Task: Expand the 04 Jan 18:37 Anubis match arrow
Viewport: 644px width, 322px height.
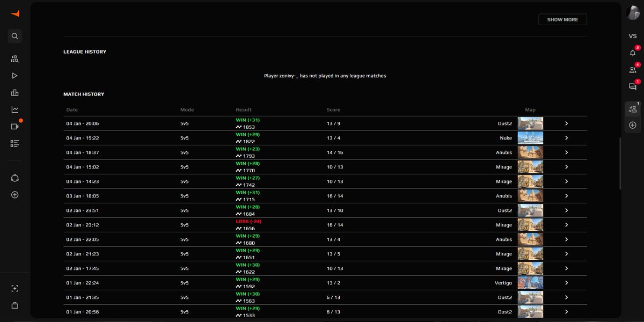Action: tap(566, 152)
